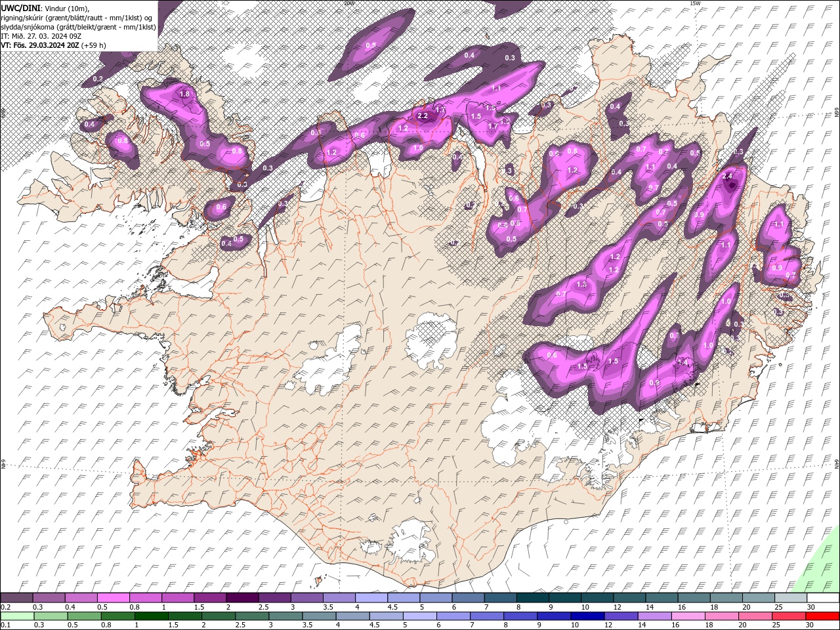This screenshot has width=840, height=630.
Task: Pick lower legend pink swatch between 18 and 20
Action: point(723,616)
